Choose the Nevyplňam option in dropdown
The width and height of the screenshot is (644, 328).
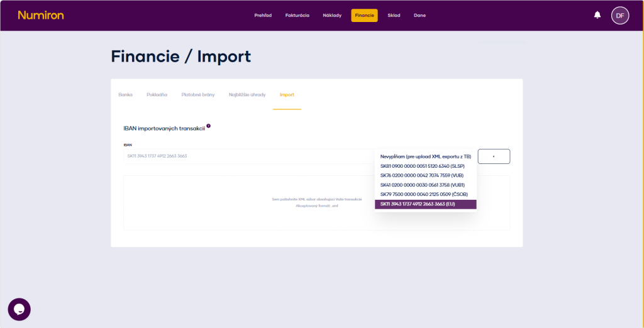(426, 156)
